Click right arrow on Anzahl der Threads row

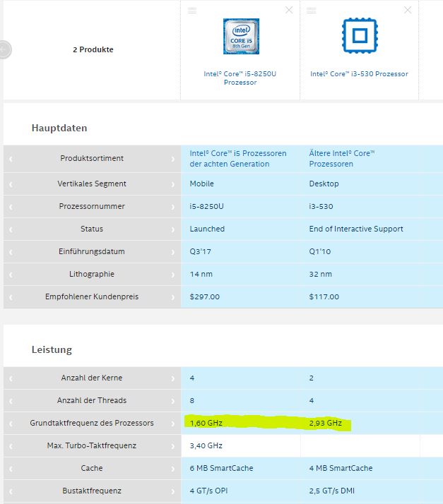point(173,401)
